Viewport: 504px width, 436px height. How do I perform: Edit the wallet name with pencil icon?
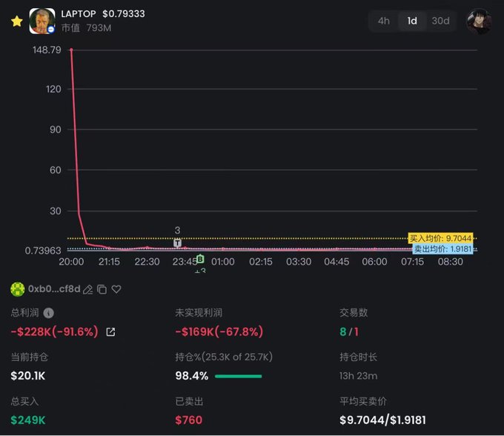[87, 289]
